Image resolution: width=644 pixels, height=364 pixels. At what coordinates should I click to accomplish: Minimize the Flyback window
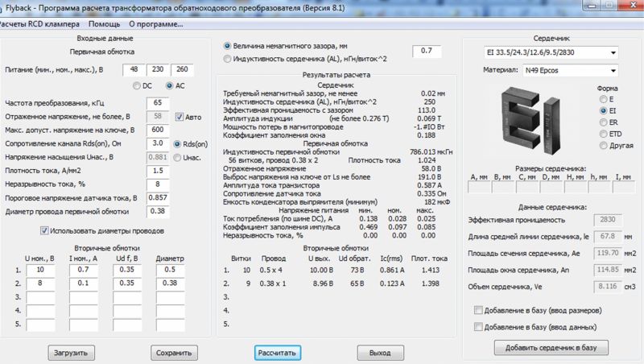coord(592,6)
